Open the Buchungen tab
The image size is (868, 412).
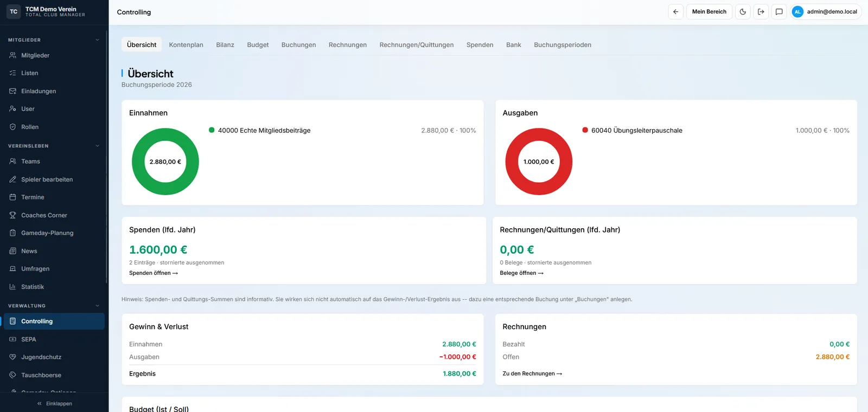[298, 45]
